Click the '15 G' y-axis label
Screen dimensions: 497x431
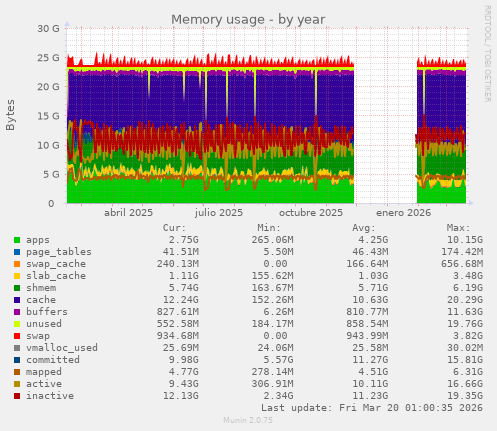(x=48, y=116)
